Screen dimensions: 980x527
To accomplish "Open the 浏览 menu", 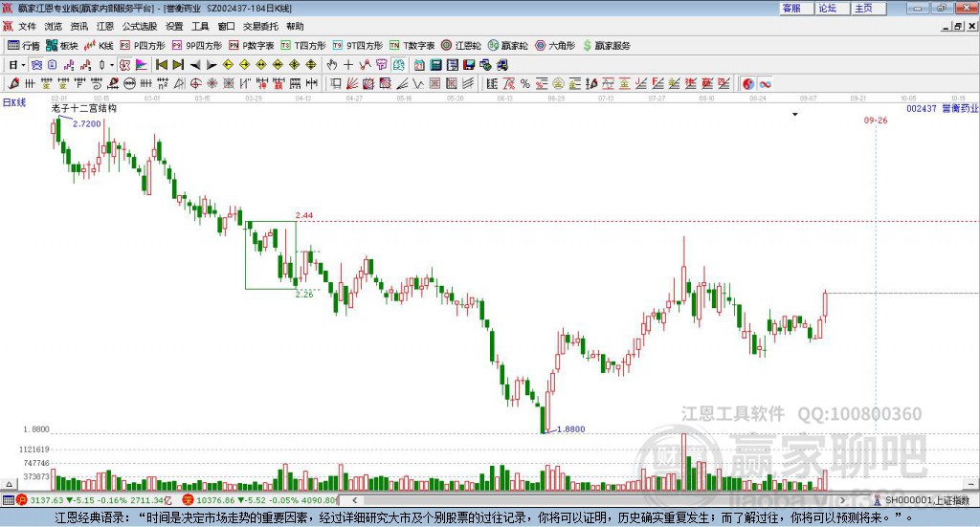I will tap(54, 26).
